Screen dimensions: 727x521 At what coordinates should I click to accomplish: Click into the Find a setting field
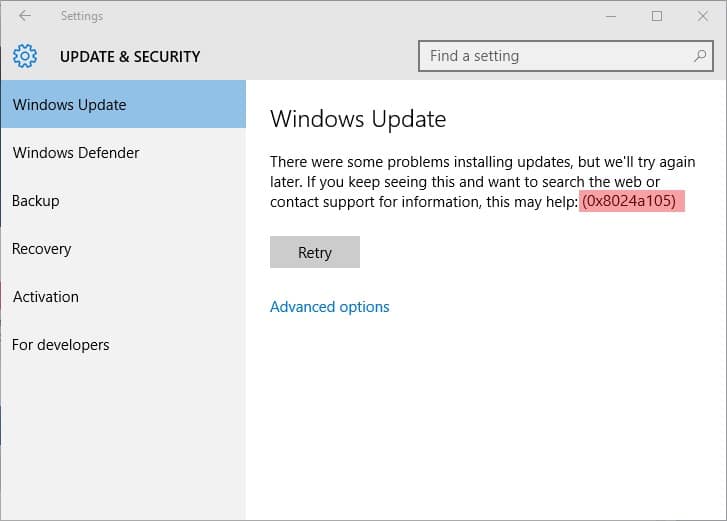(566, 56)
